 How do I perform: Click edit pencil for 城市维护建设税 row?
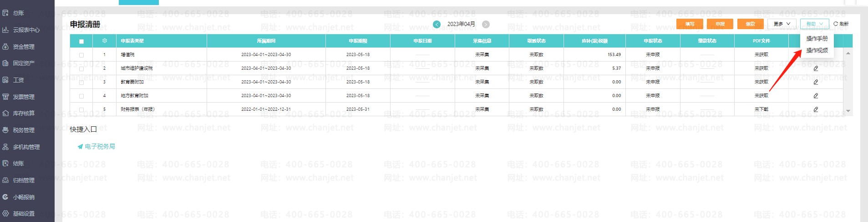[x=816, y=68]
